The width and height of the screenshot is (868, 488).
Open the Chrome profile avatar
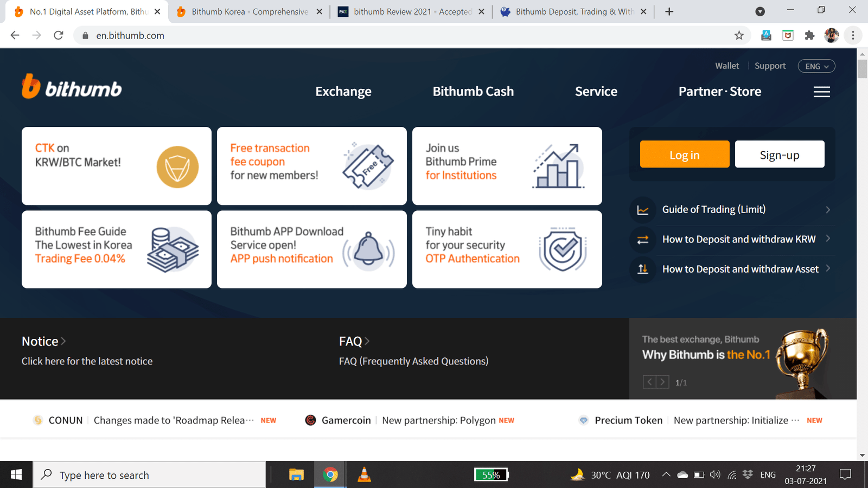[831, 35]
